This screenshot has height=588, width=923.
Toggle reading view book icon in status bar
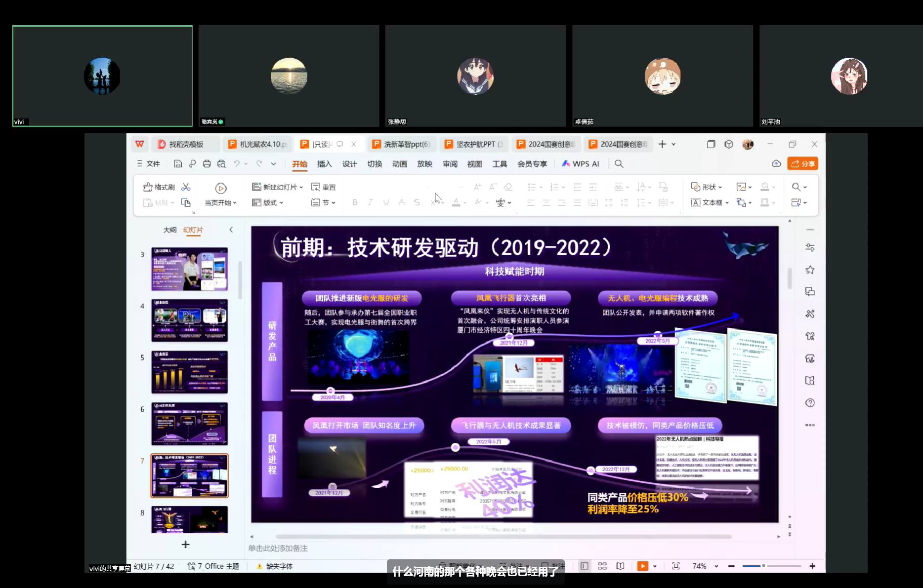pyautogui.click(x=620, y=566)
